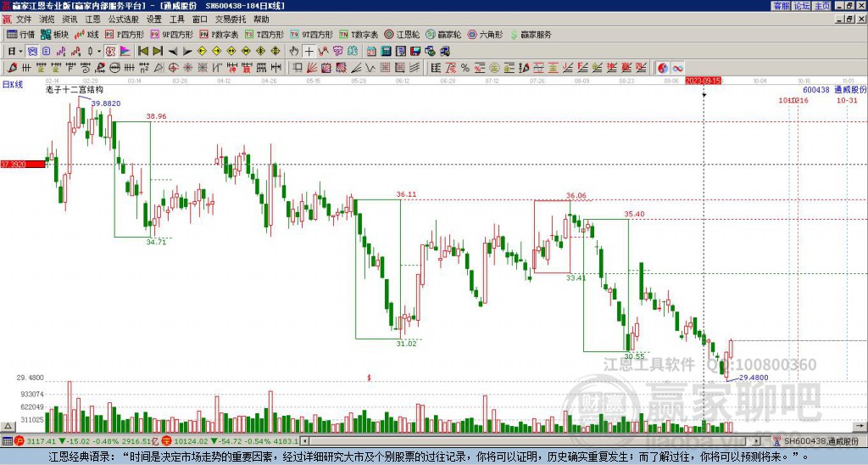This screenshot has width=868, height=465.
Task: Click the 客服 button in title bar
Action: tap(782, 6)
